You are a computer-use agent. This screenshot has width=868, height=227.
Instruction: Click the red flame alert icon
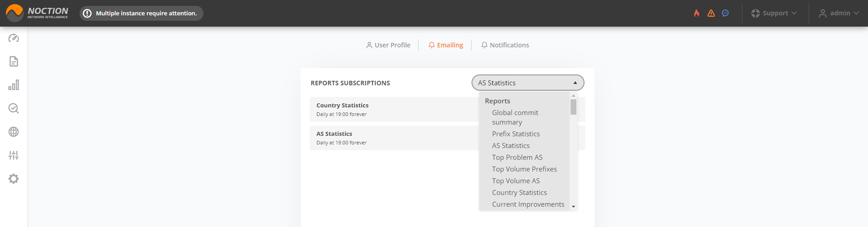click(x=697, y=13)
